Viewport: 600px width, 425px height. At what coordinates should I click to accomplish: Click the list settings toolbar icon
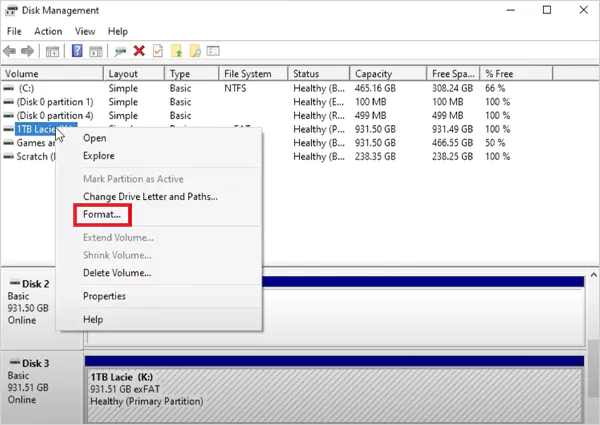tap(213, 50)
